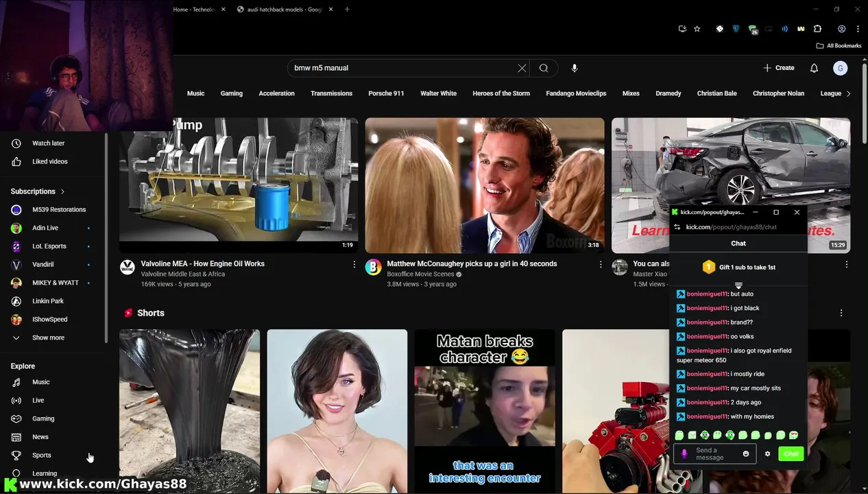Viewport: 868px width, 494px height.
Task: Open the 'G' account avatar menu
Action: point(841,68)
